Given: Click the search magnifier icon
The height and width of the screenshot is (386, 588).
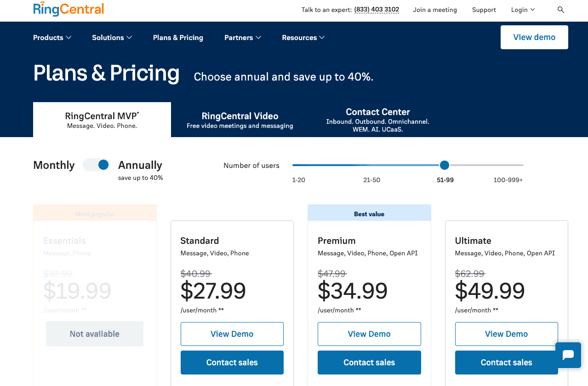Looking at the screenshot, I should click(x=560, y=10).
